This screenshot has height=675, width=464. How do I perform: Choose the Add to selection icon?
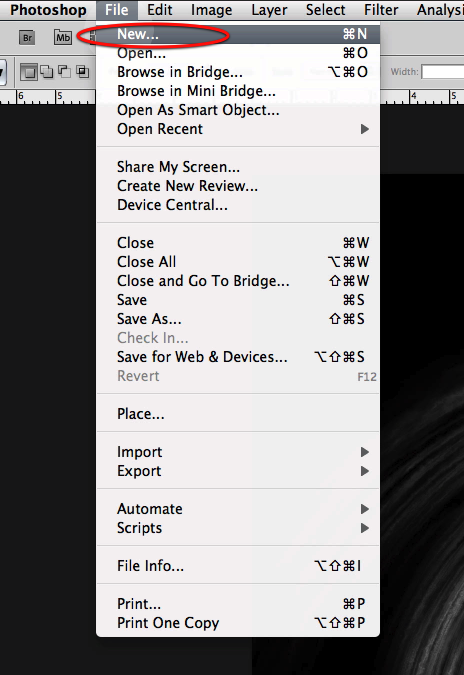pyautogui.click(x=46, y=71)
